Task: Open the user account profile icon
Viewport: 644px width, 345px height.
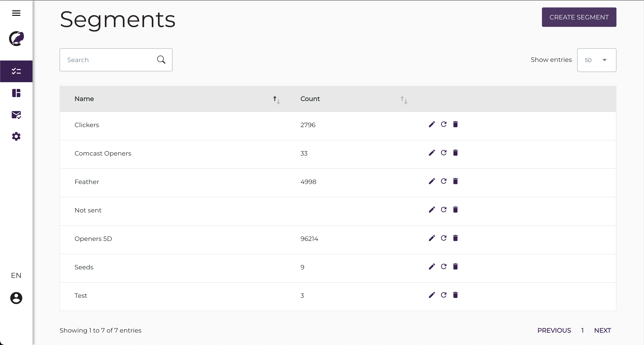Action: [16, 298]
